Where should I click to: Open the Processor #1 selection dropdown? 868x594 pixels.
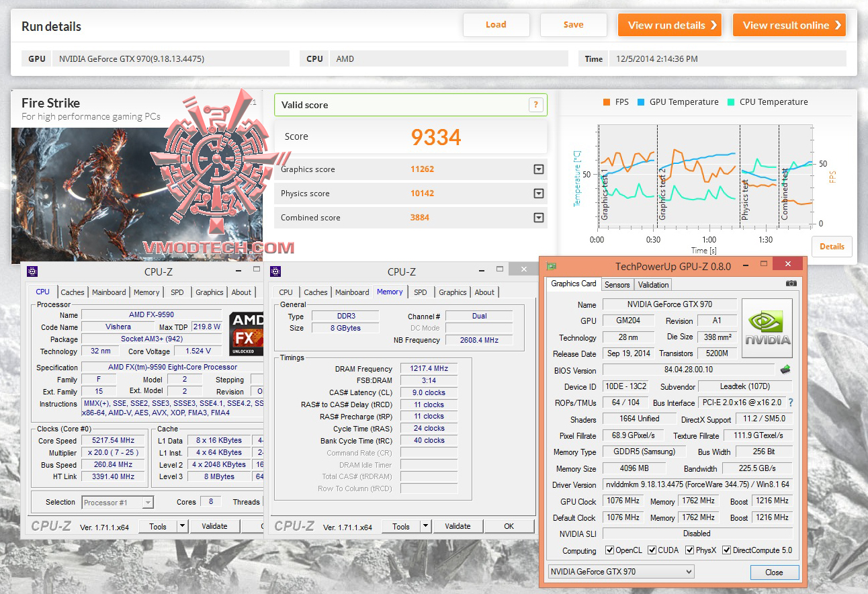pyautogui.click(x=118, y=503)
